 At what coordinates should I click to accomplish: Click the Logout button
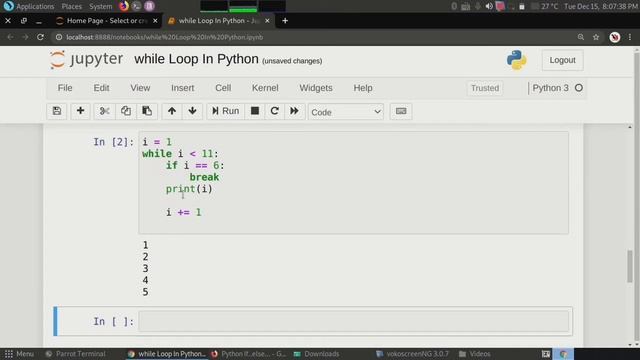(x=562, y=60)
